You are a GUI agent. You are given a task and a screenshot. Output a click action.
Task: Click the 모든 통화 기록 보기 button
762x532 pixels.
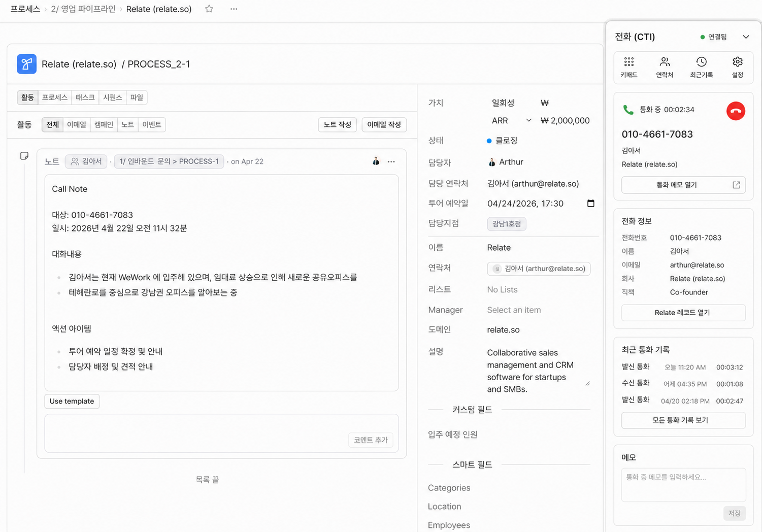pos(683,420)
